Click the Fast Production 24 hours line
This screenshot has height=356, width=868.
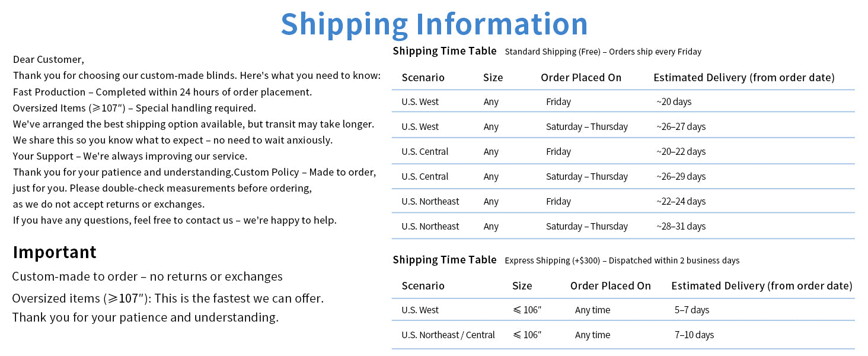click(x=162, y=92)
